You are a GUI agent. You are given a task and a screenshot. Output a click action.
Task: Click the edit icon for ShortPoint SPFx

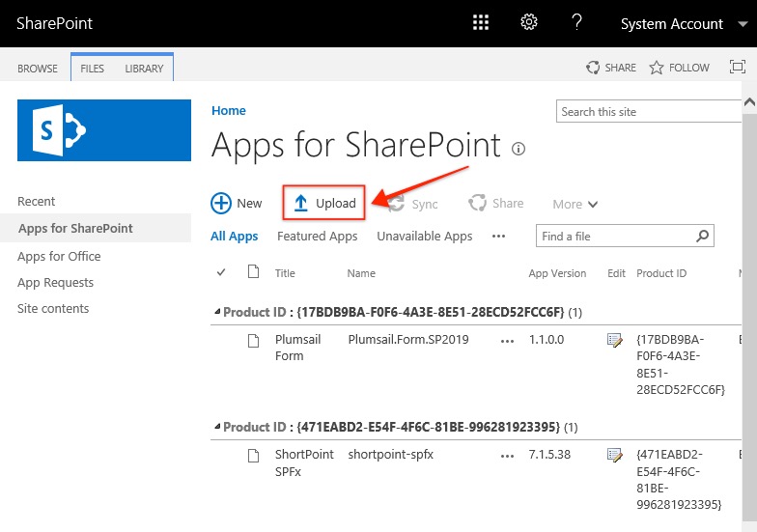tap(614, 455)
